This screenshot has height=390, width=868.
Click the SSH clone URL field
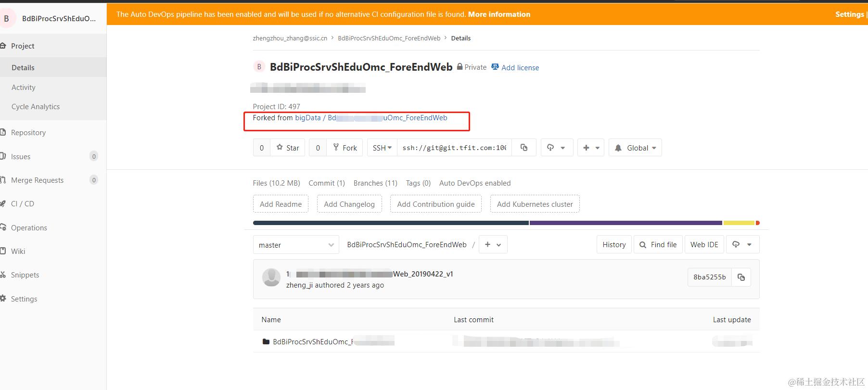coord(455,148)
